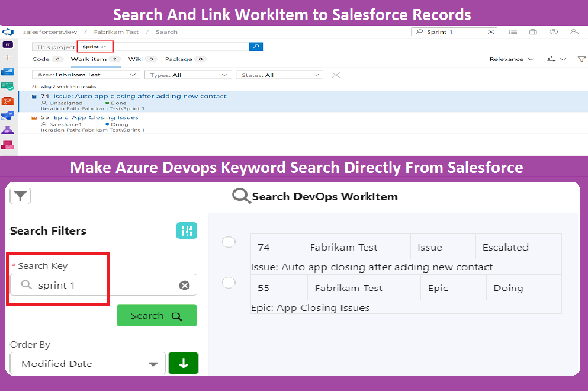The width and height of the screenshot is (588, 391).
Task: Click the teal filter sliders icon beside Search Filters
Action: click(187, 230)
